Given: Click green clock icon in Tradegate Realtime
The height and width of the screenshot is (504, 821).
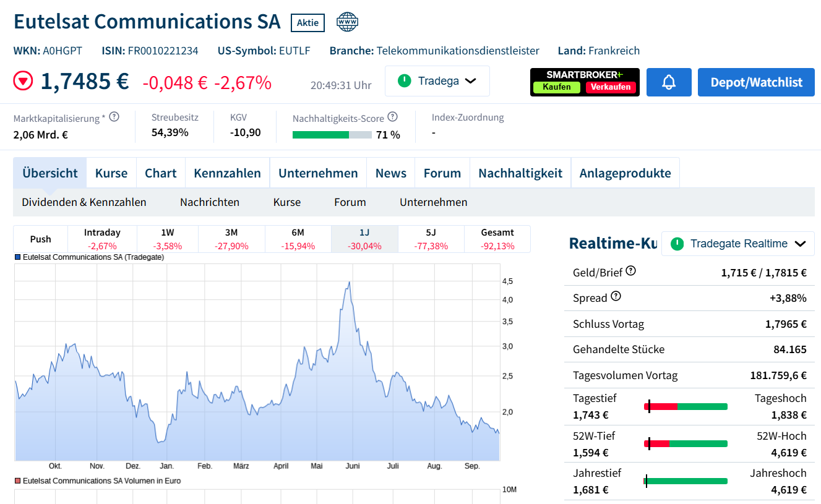Looking at the screenshot, I should click(677, 244).
